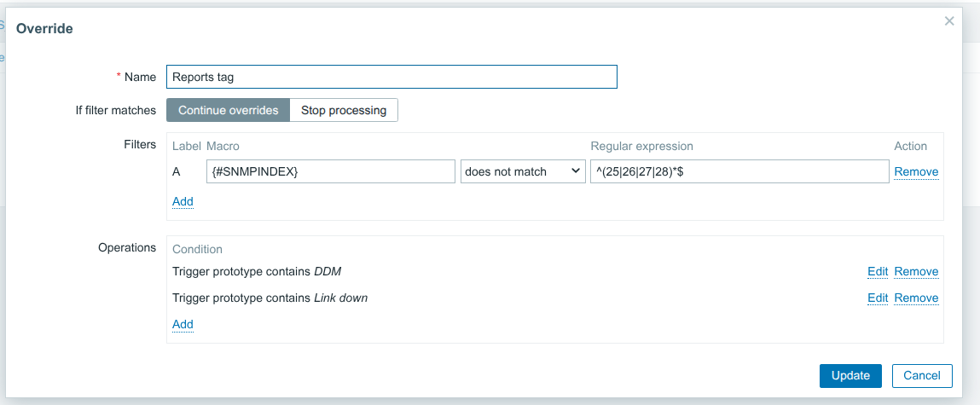Close the Override dialog with X
980x405 pixels.
948,20
